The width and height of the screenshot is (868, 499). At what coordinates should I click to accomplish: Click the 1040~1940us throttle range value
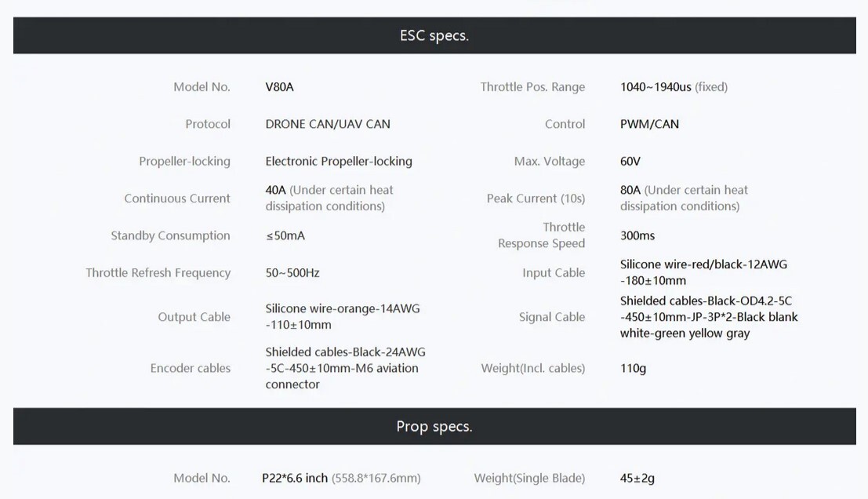point(656,87)
